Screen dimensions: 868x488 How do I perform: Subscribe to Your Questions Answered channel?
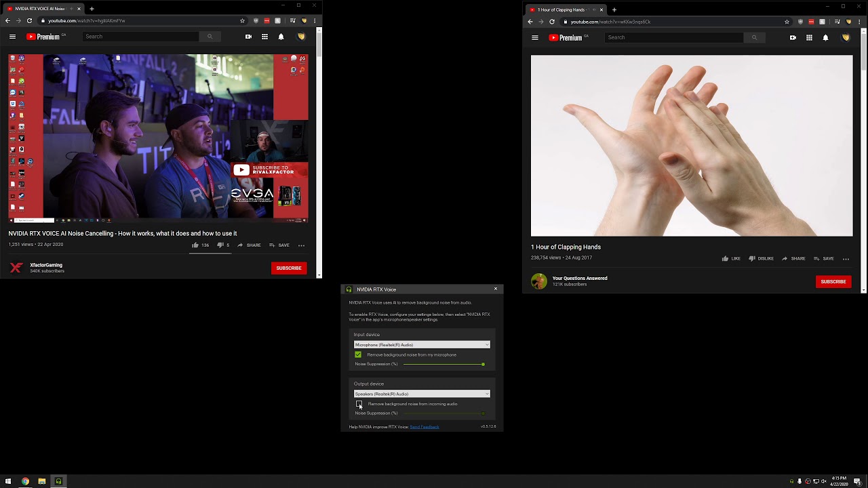[x=833, y=281]
